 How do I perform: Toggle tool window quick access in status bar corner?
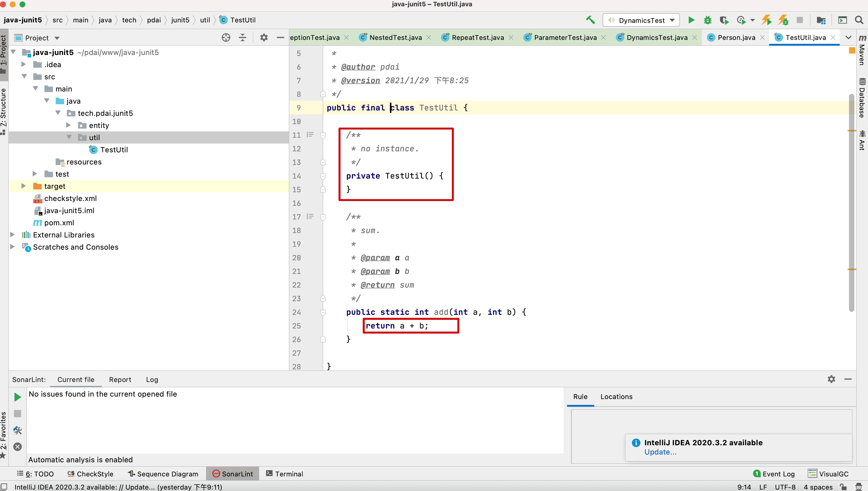click(x=4, y=487)
